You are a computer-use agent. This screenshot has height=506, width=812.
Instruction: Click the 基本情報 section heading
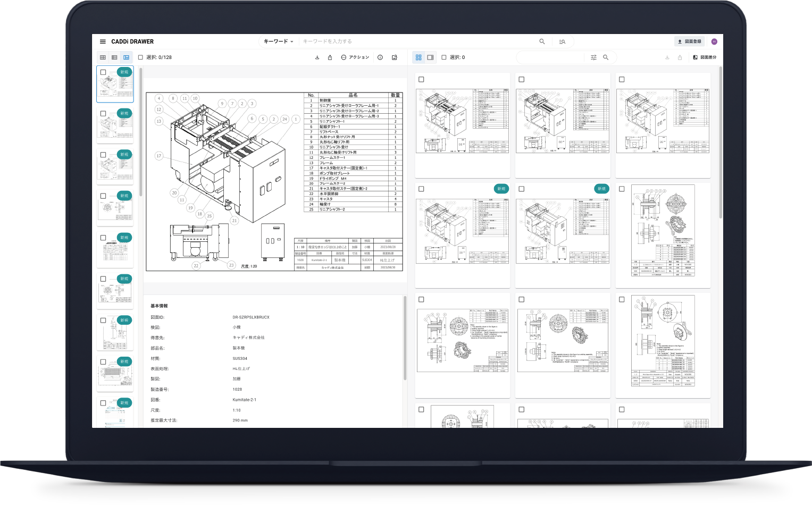click(159, 306)
